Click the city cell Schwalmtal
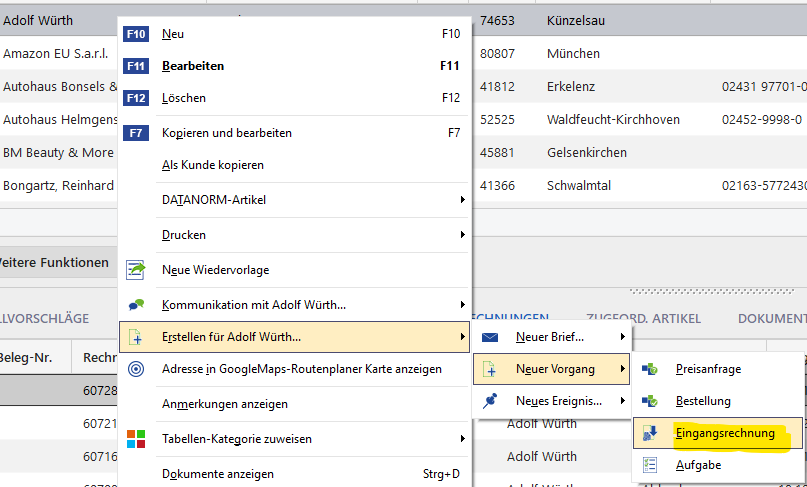The height and width of the screenshot is (487, 807). tap(578, 185)
